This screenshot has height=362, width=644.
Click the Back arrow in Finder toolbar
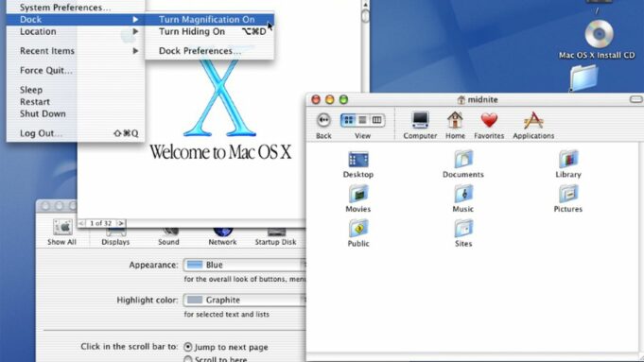(323, 120)
